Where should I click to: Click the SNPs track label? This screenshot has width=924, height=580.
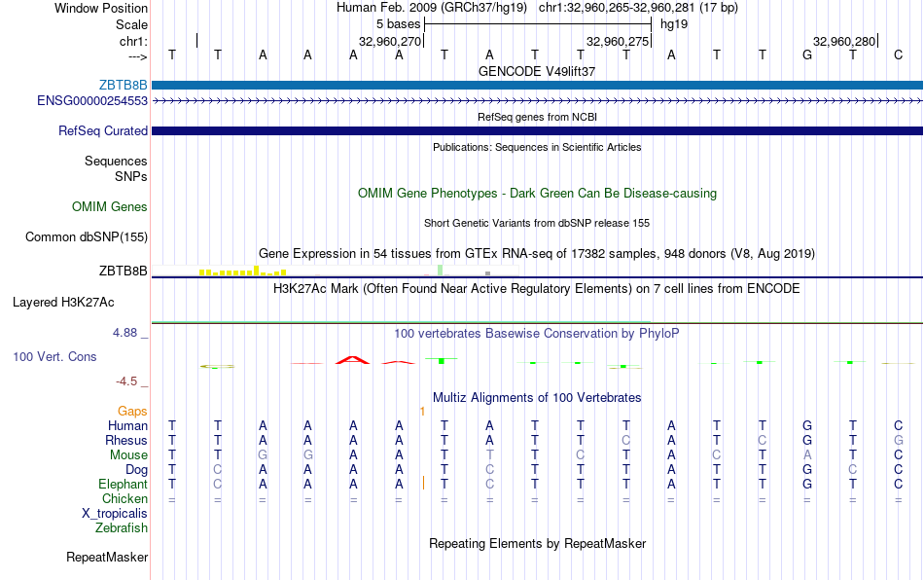pos(131,176)
